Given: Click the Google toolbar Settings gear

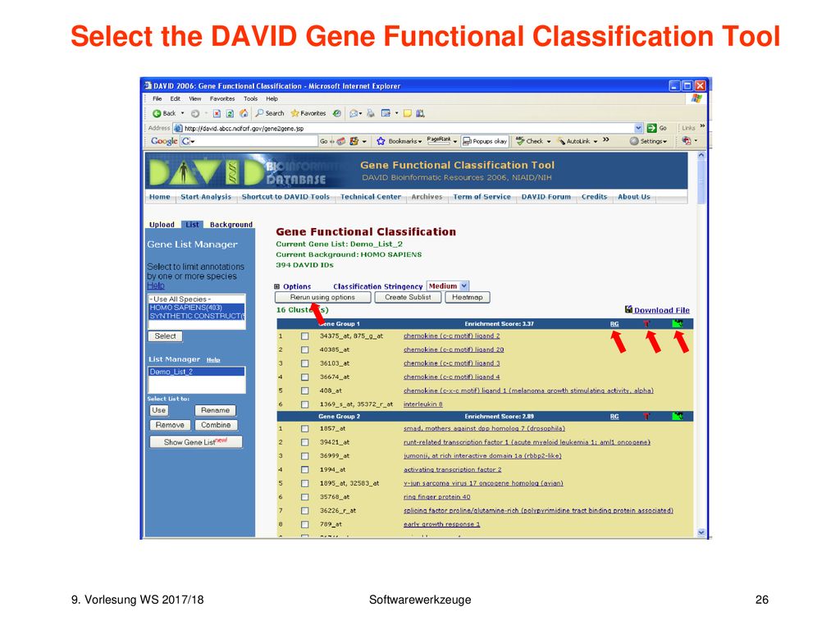Looking at the screenshot, I should coord(634,141).
